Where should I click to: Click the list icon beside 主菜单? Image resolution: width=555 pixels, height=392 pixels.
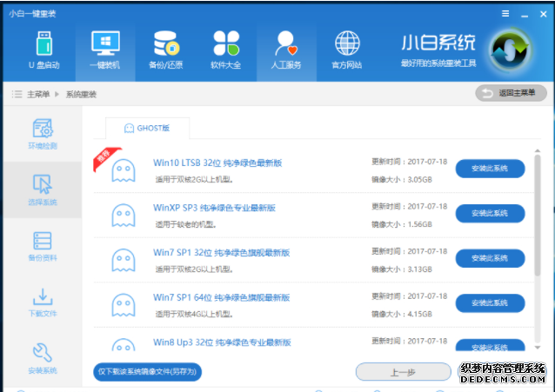tap(17, 94)
